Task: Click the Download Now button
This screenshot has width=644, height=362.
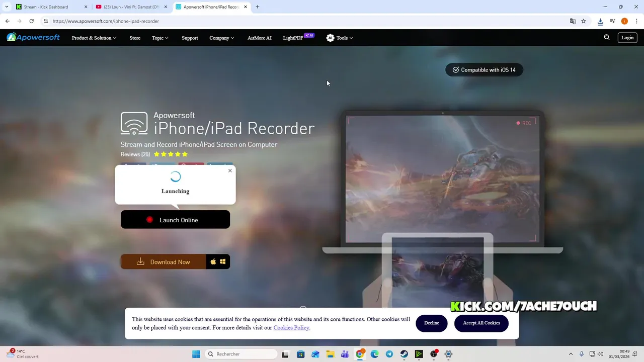Action: point(163,261)
